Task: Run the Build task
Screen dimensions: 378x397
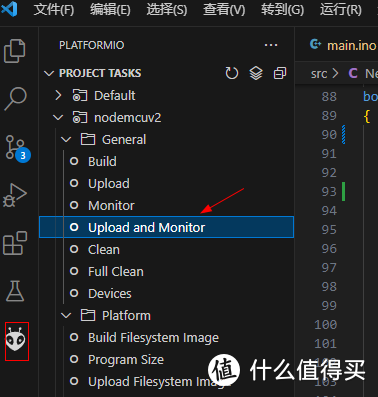Action: pos(167,161)
